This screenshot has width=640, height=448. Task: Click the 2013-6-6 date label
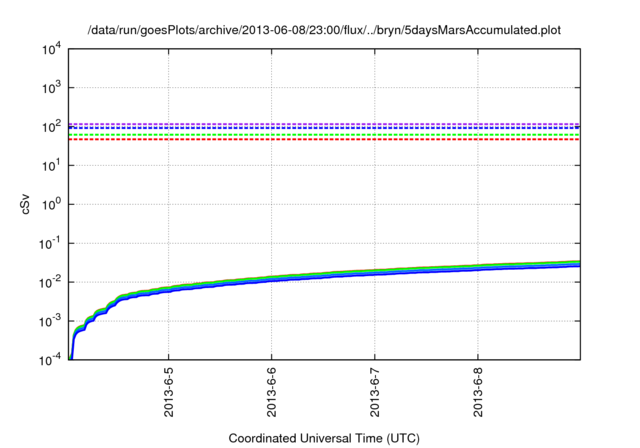coord(271,392)
